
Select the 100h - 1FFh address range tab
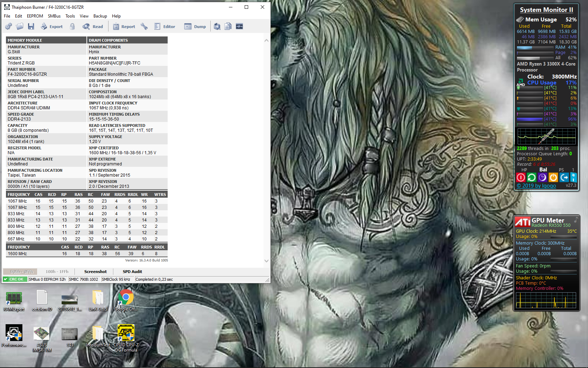pos(57,272)
